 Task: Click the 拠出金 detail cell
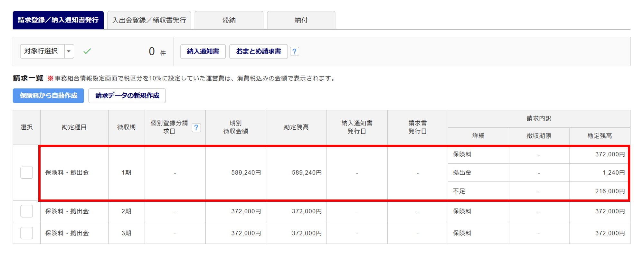478,173
